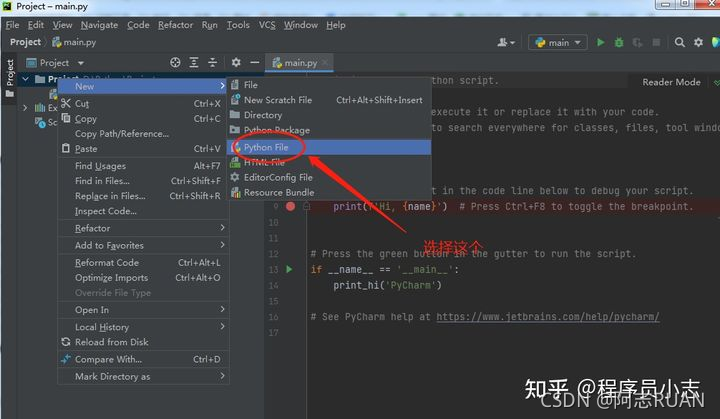Open the Tools menu
The width and height of the screenshot is (720, 419).
click(238, 25)
